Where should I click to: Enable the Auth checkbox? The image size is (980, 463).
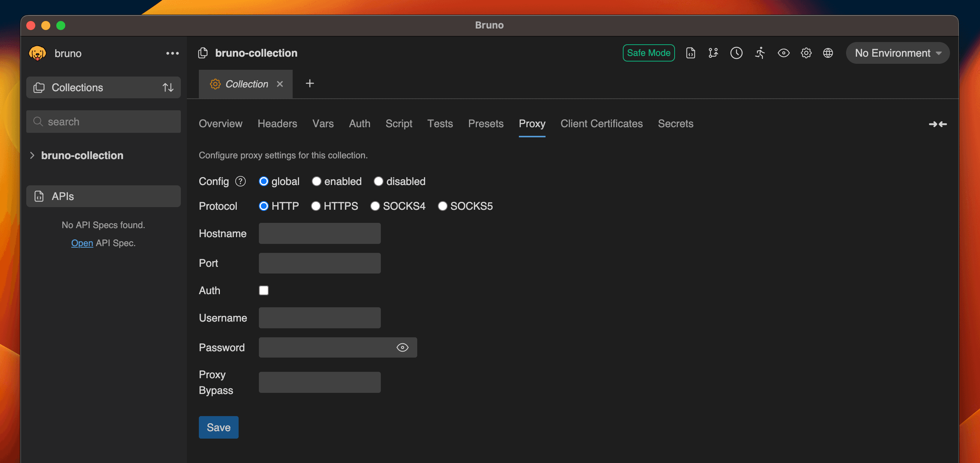[264, 290]
